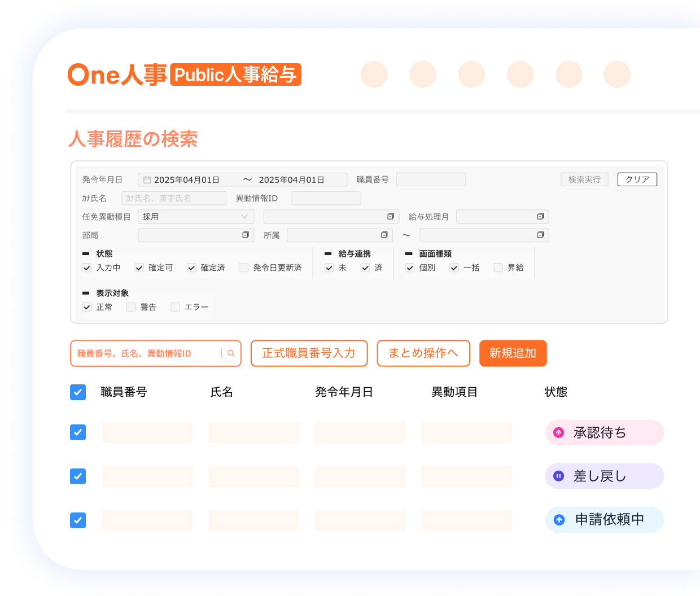This screenshot has height=596, width=700.
Task: Toggle the 済 checkbox under 給与連携
Action: (x=365, y=268)
